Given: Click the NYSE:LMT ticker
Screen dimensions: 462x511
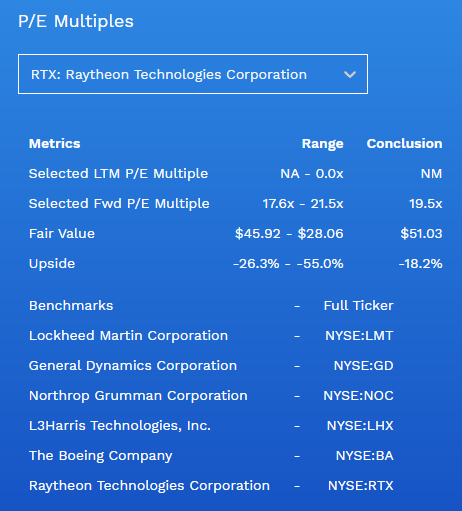Looking at the screenshot, I should click(359, 336).
